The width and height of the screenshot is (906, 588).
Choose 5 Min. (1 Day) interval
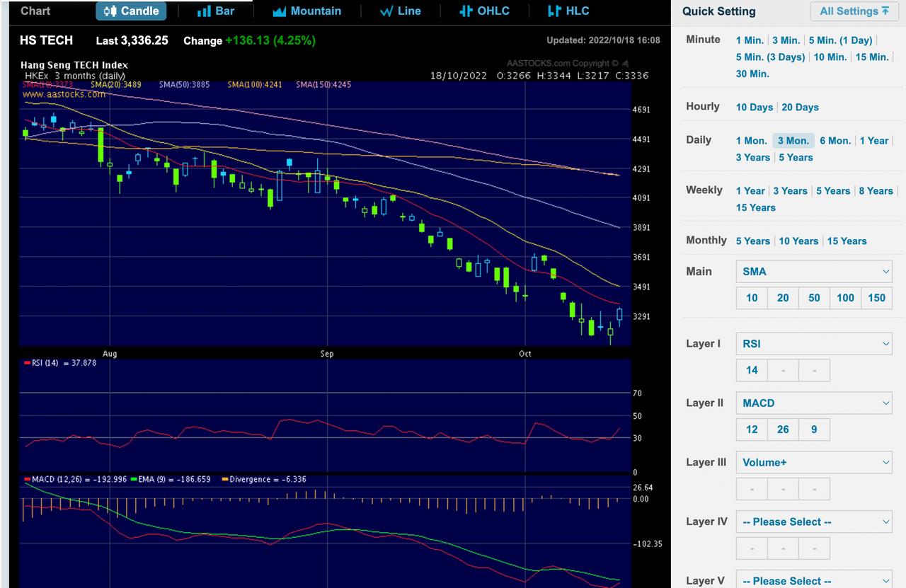[841, 40]
